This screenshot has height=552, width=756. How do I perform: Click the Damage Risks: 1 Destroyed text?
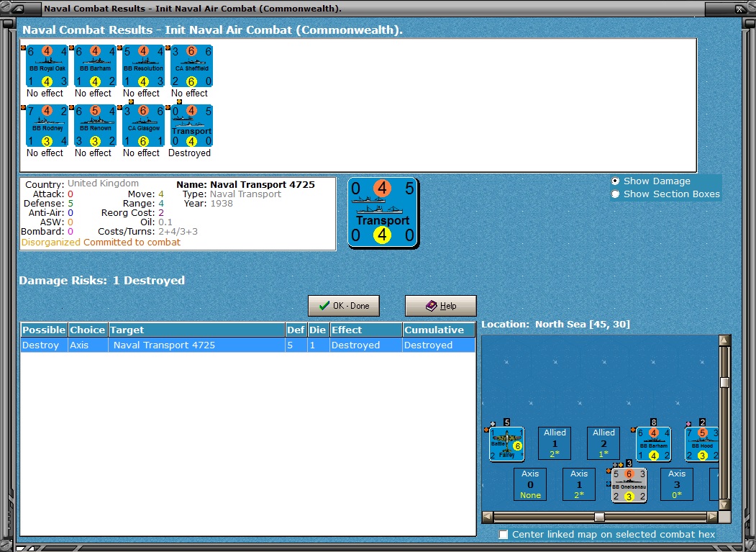(101, 281)
